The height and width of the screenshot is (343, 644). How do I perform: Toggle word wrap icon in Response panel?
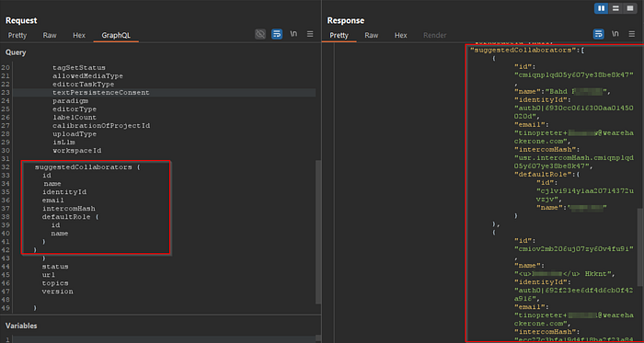(x=598, y=34)
